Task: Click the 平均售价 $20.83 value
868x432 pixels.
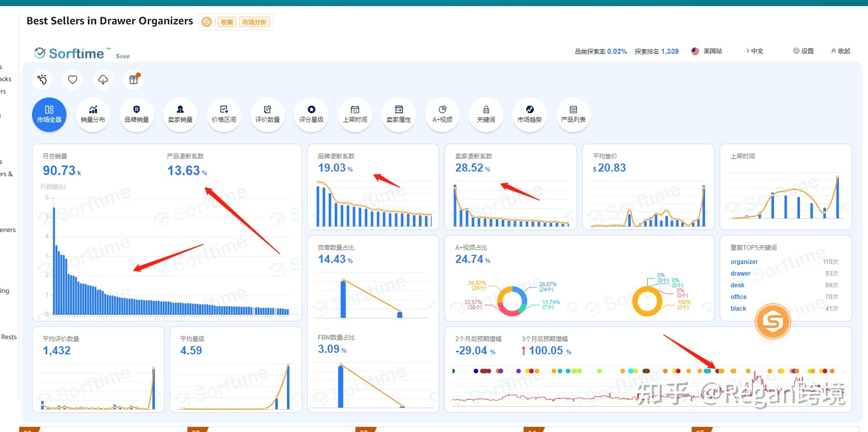Action: [609, 168]
